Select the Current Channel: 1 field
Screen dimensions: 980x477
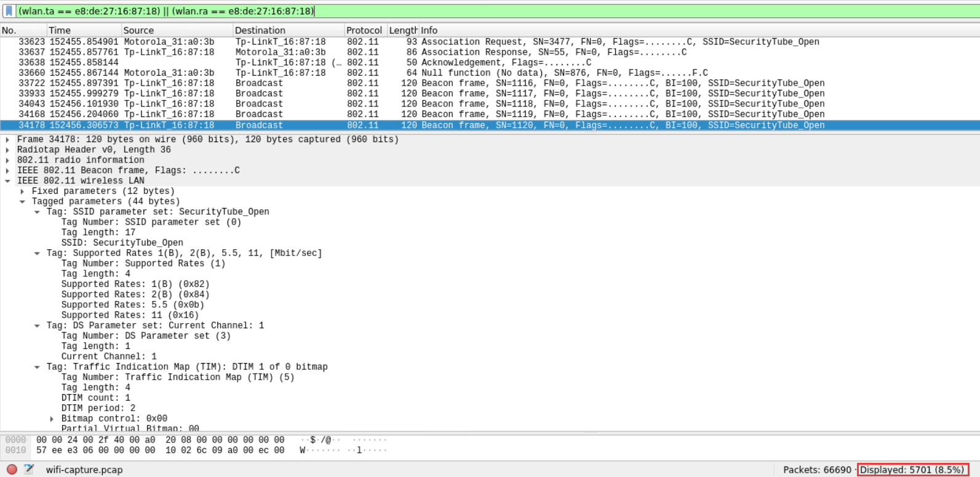coord(109,356)
